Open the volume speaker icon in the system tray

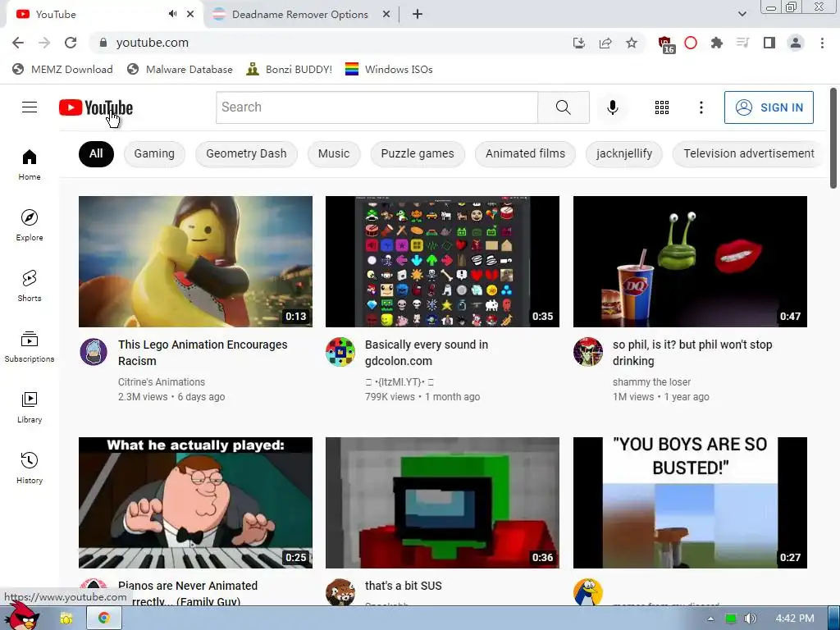click(750, 619)
